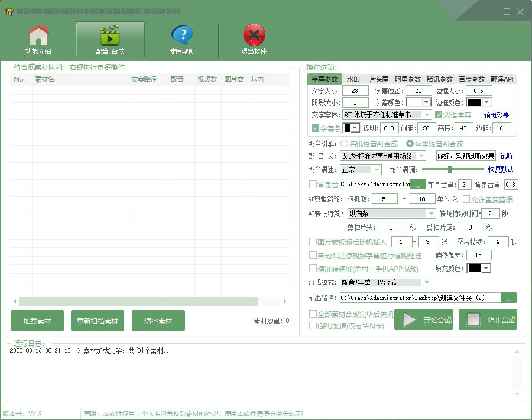Click the 退出软件 red X icon
This screenshot has width=532, height=420.
(254, 35)
